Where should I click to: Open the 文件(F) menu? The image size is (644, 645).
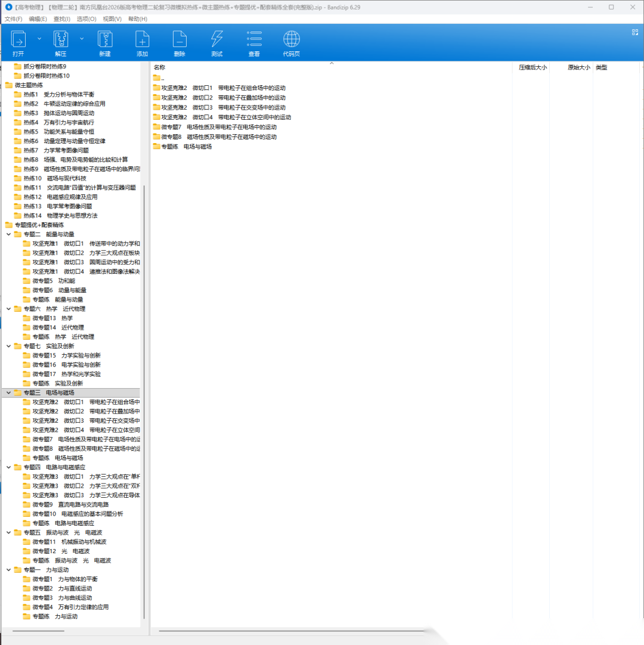point(14,19)
